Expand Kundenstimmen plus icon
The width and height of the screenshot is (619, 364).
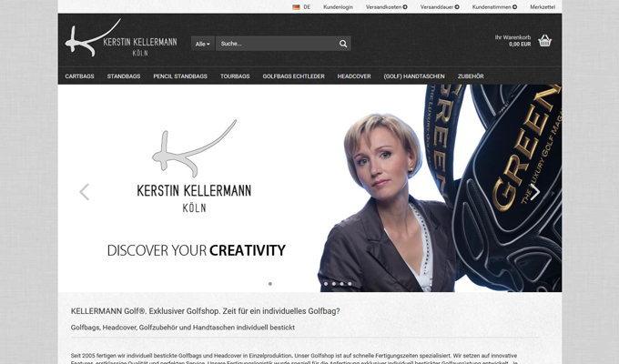pos(515,7)
